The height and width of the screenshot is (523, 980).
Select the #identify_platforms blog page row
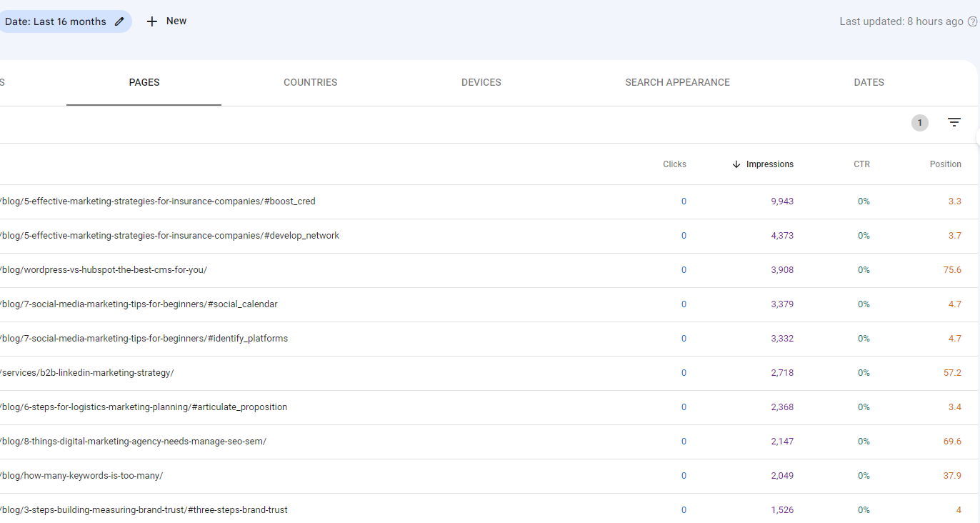[489, 339]
